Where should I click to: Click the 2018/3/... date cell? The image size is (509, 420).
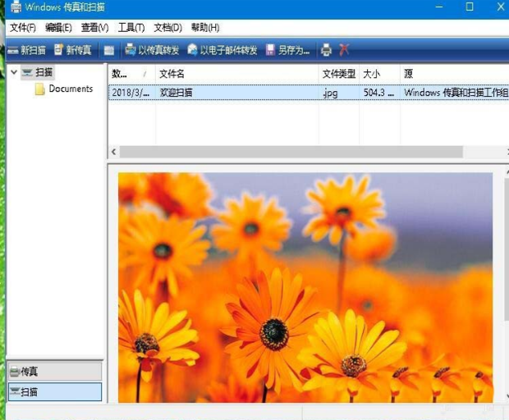click(x=131, y=93)
